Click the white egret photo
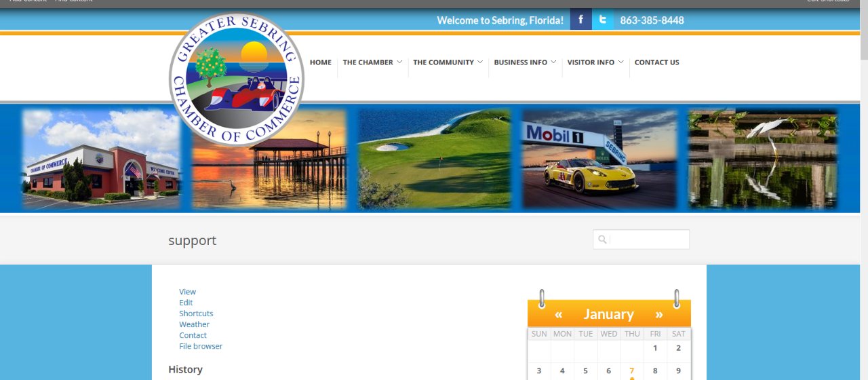Screen dimensions: 868x380 click(763, 159)
